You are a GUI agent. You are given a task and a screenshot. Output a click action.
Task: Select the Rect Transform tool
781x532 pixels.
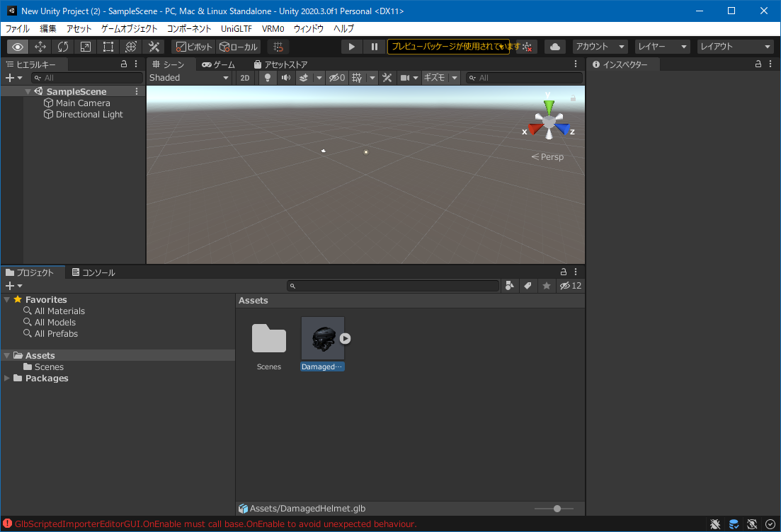(x=108, y=47)
